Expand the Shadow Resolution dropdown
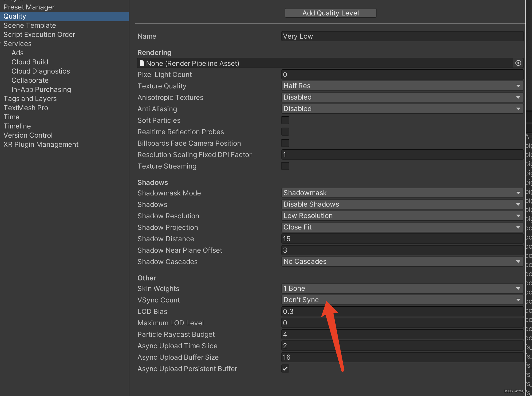Image resolution: width=532 pixels, height=396 pixels. point(402,216)
